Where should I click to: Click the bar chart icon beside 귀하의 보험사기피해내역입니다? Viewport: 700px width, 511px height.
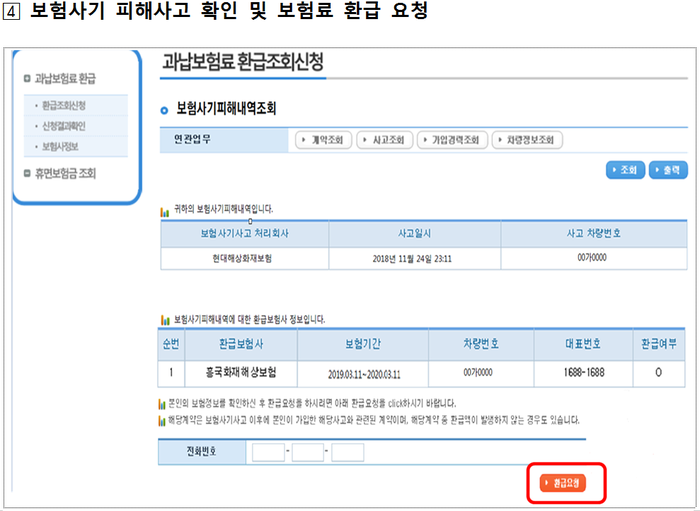pyautogui.click(x=165, y=210)
